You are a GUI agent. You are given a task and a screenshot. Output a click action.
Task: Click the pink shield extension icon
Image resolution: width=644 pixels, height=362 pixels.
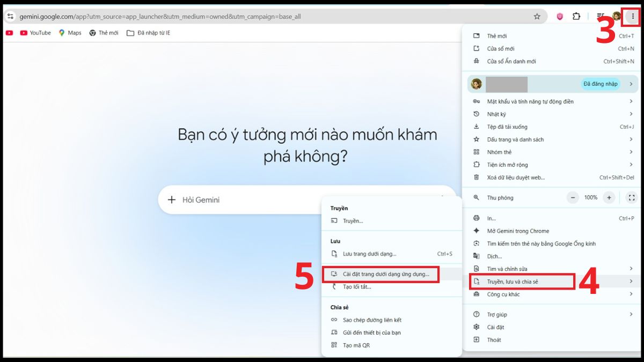(560, 17)
